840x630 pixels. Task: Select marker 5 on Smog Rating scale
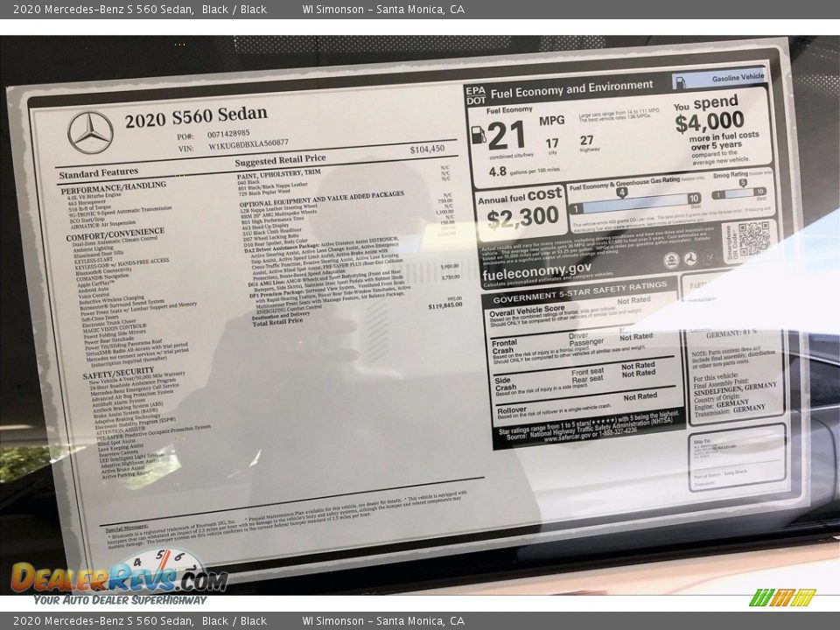743,183
